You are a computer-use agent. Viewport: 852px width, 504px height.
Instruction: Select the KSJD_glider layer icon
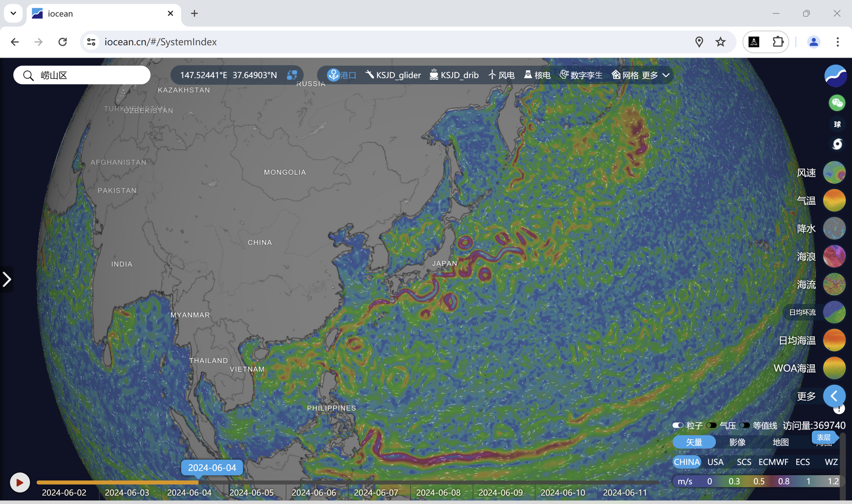pos(370,75)
